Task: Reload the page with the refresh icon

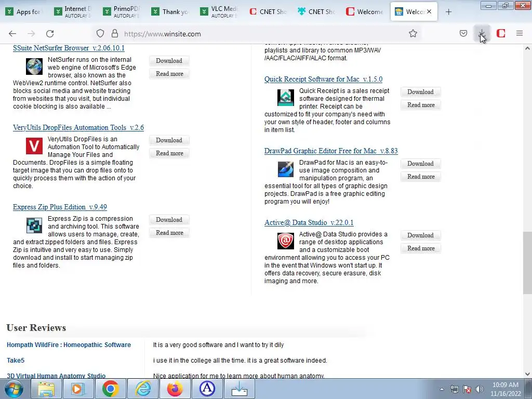Action: tap(50, 34)
